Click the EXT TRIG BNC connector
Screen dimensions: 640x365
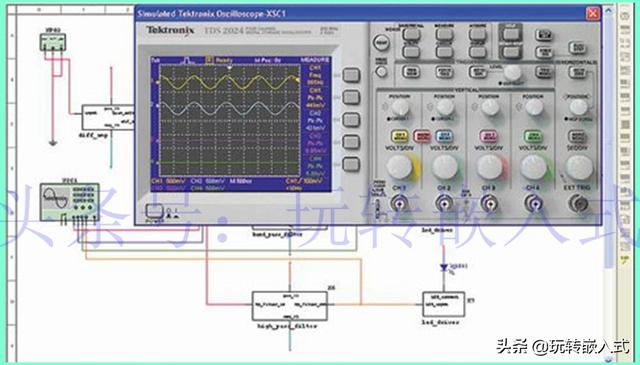click(578, 203)
